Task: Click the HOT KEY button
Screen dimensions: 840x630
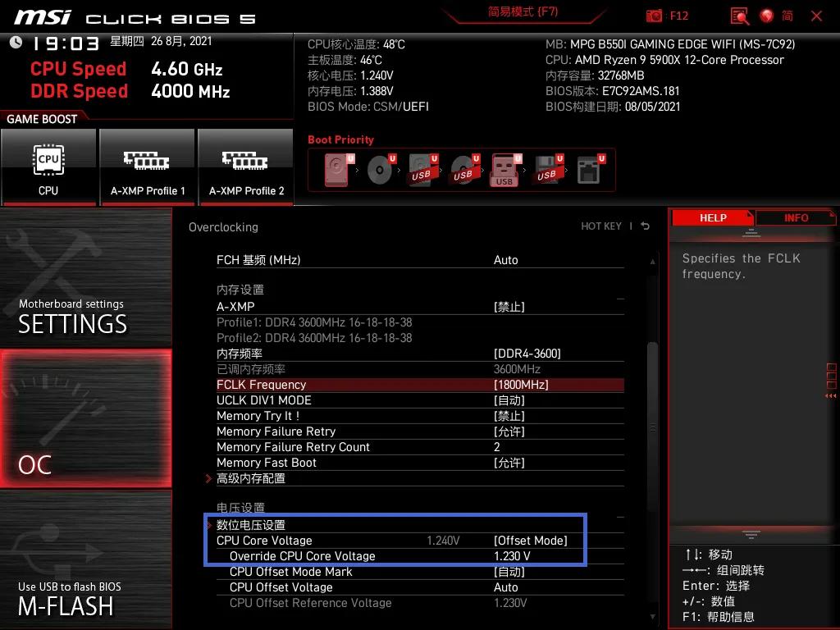Action: (x=601, y=226)
